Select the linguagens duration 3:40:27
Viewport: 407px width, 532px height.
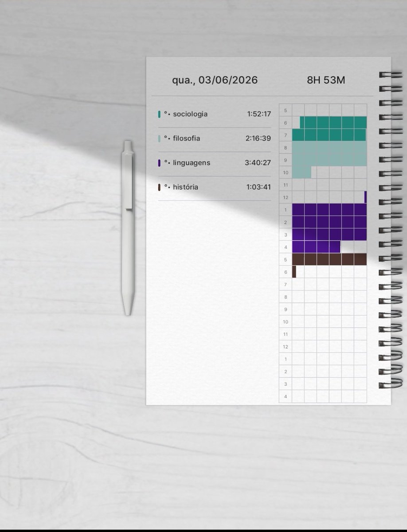click(258, 163)
